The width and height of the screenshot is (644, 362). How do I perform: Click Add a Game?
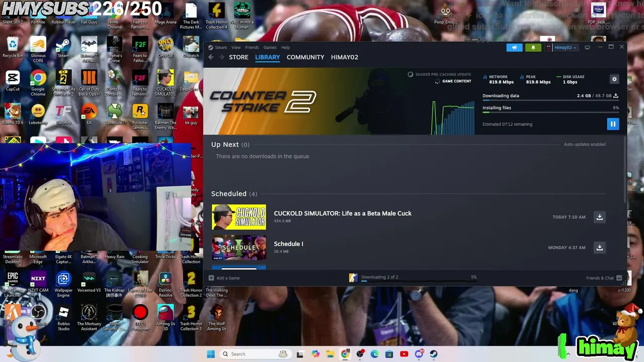(224, 278)
